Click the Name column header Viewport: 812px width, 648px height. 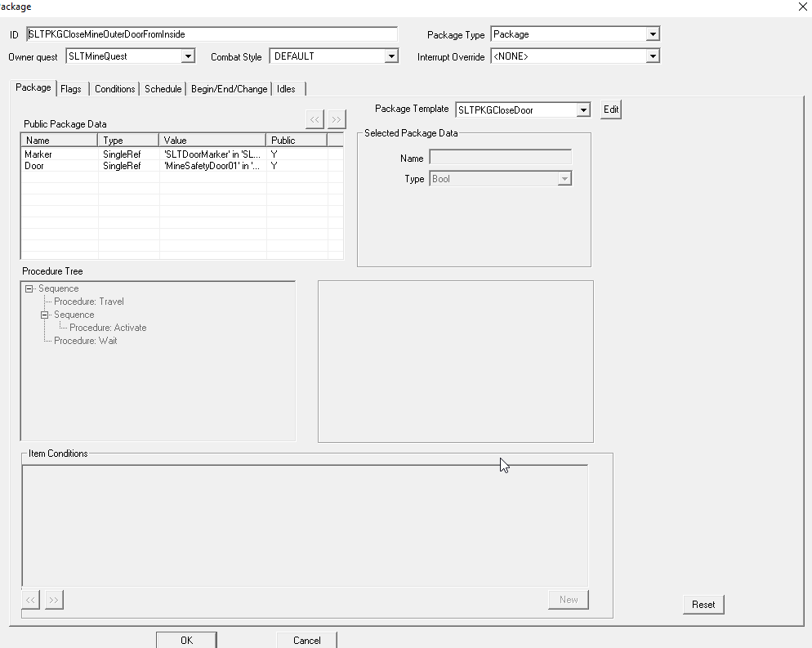click(59, 141)
